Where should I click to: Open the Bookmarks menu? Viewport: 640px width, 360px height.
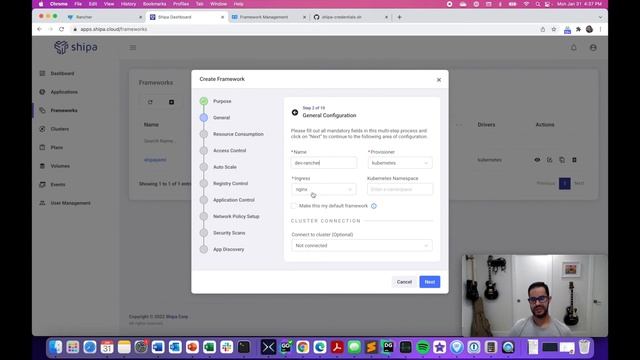click(154, 4)
